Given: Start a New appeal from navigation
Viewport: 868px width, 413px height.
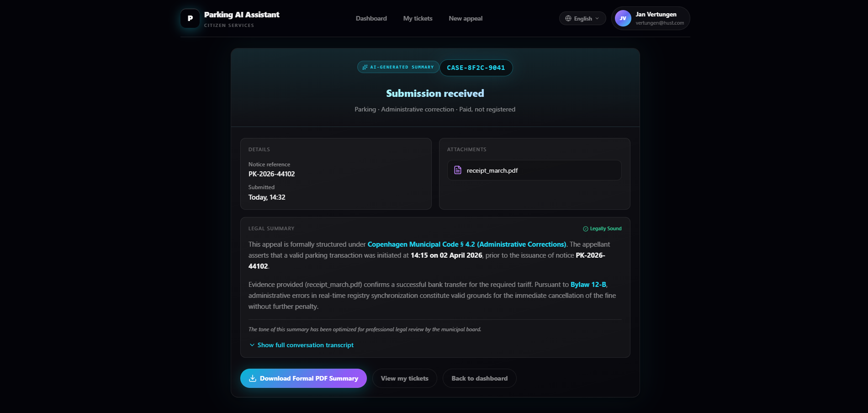Looking at the screenshot, I should click(466, 19).
